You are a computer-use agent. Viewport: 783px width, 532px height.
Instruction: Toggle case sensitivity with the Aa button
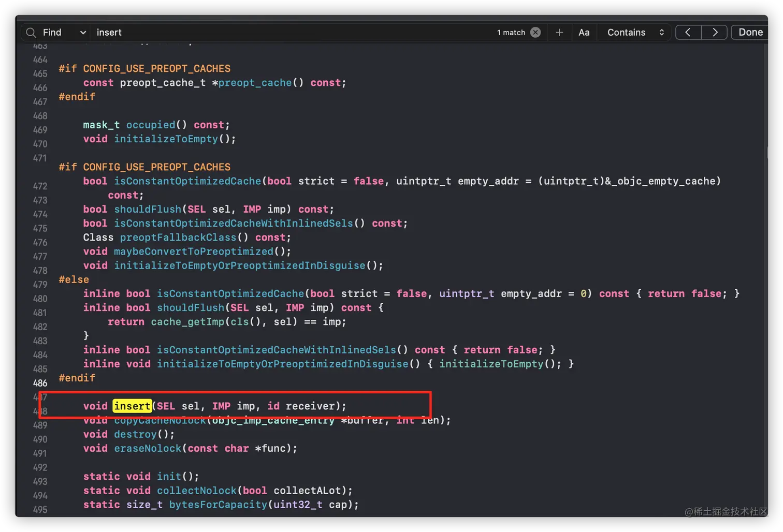(584, 33)
